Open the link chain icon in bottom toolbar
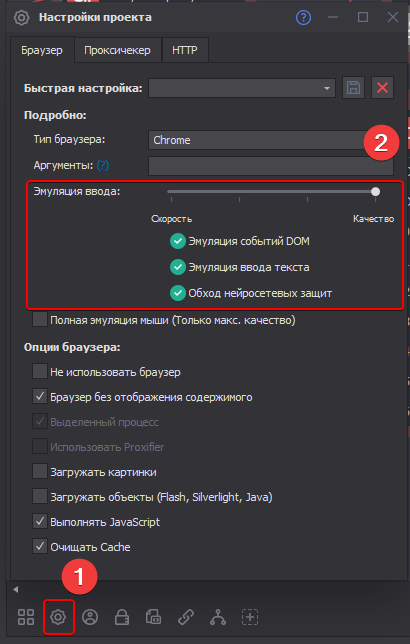 coord(186,617)
